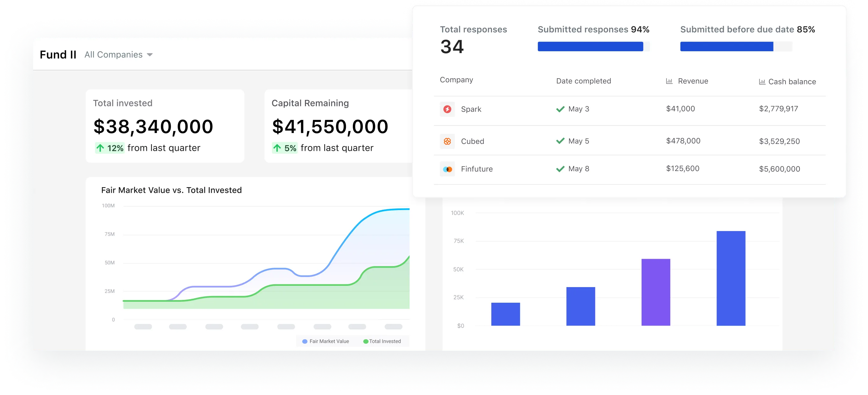Click the May 5 date for Cubed
This screenshot has height=395, width=868.
click(579, 141)
